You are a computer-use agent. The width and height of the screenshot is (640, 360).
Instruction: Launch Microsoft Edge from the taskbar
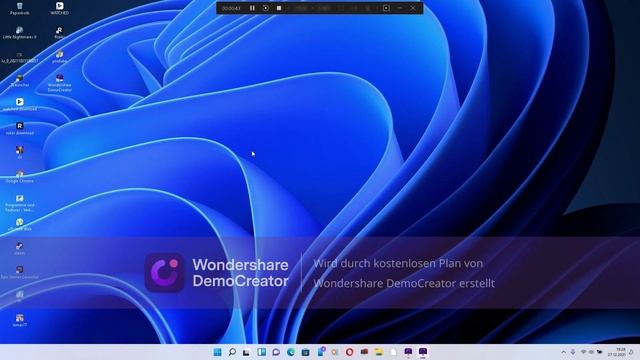tap(291, 352)
